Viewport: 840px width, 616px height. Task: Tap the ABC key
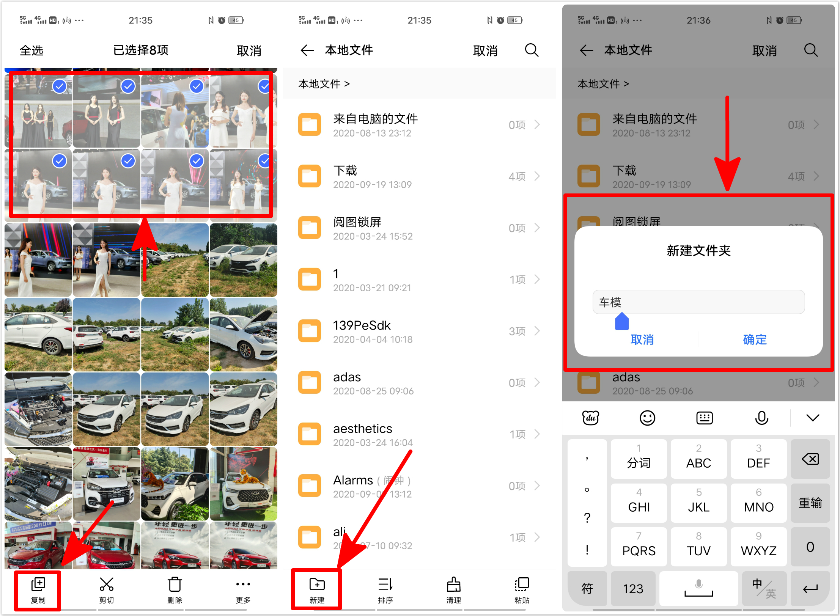point(698,459)
